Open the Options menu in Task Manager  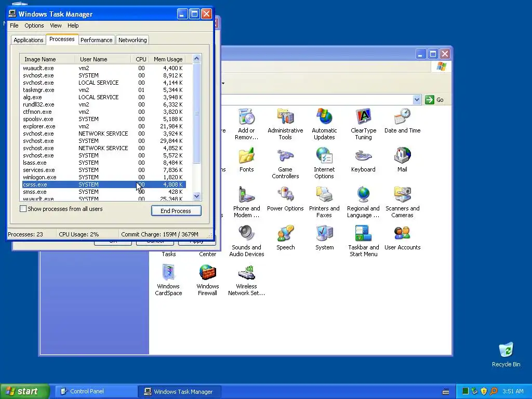point(34,25)
